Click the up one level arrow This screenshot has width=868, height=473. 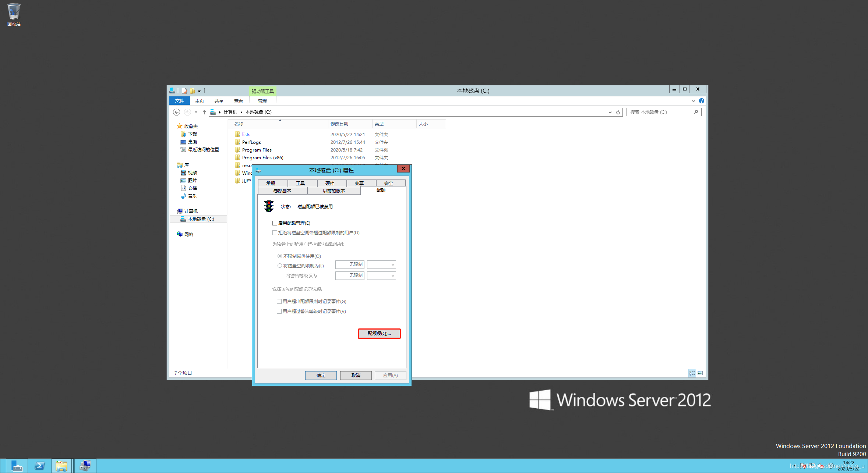click(204, 112)
